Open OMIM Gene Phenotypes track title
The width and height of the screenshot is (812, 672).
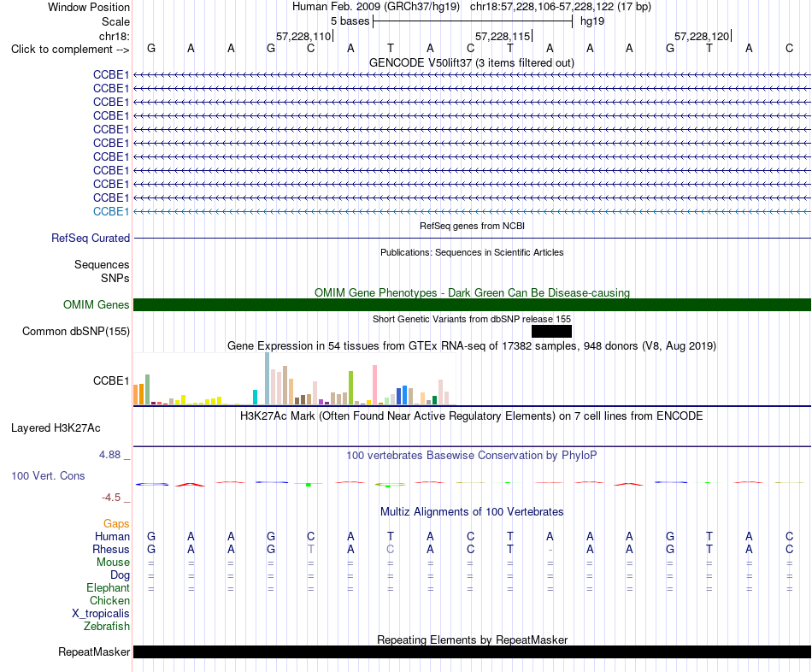coord(472,292)
